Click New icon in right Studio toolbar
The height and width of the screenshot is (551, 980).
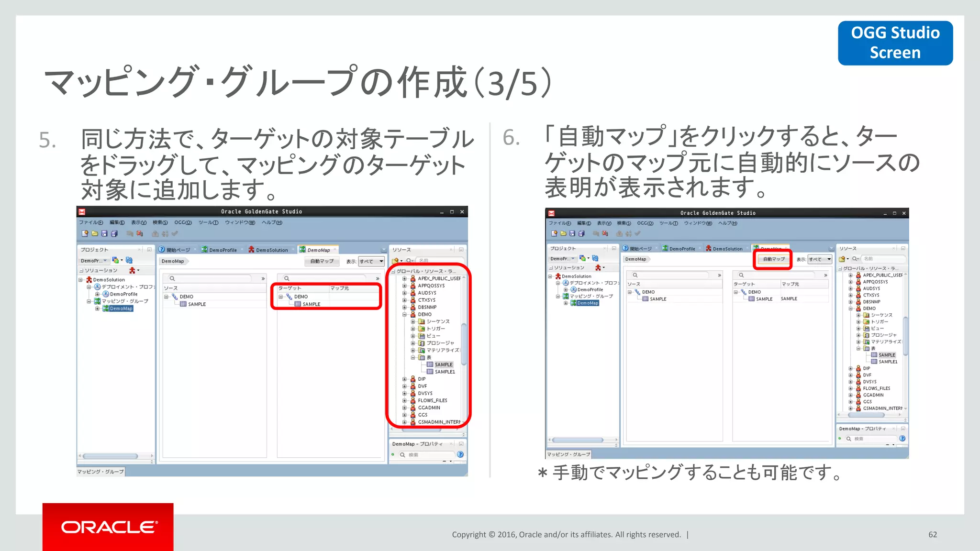point(554,233)
